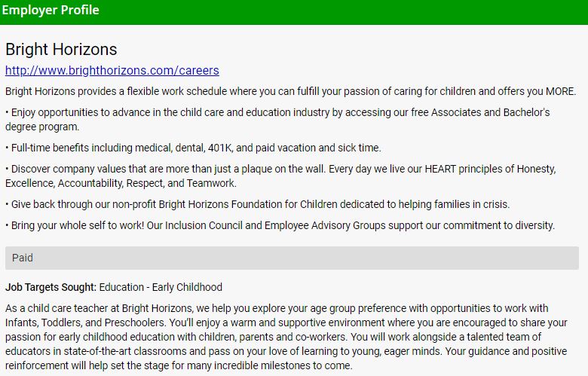The width and height of the screenshot is (588, 376).
Task: Click the Employer Profile header bar
Action: tap(50, 11)
